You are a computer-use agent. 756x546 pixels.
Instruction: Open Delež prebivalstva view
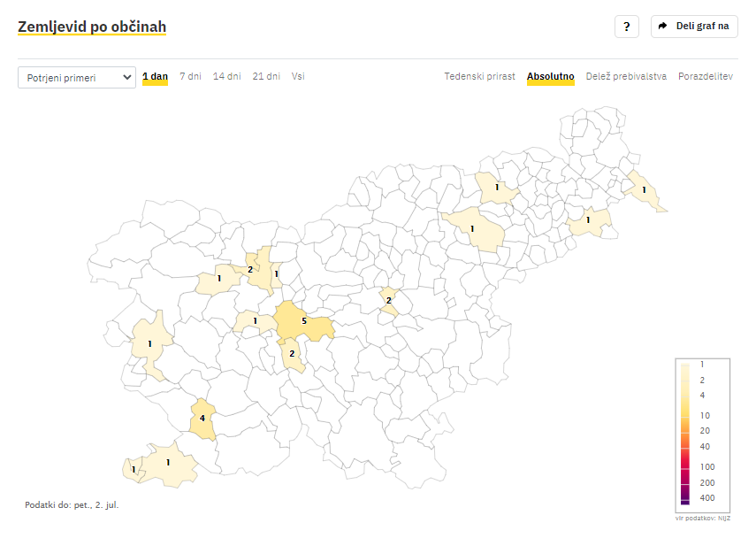[x=626, y=77]
